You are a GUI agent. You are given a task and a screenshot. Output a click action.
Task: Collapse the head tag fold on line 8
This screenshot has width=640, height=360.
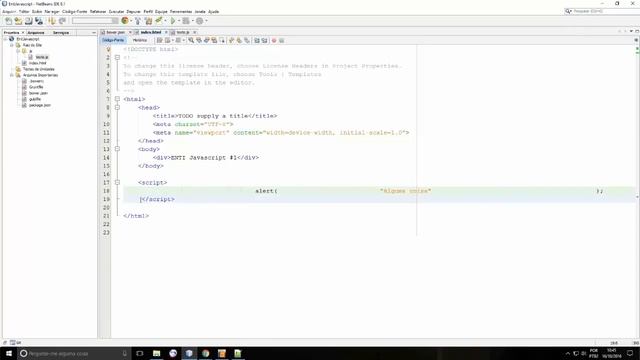[117, 107]
